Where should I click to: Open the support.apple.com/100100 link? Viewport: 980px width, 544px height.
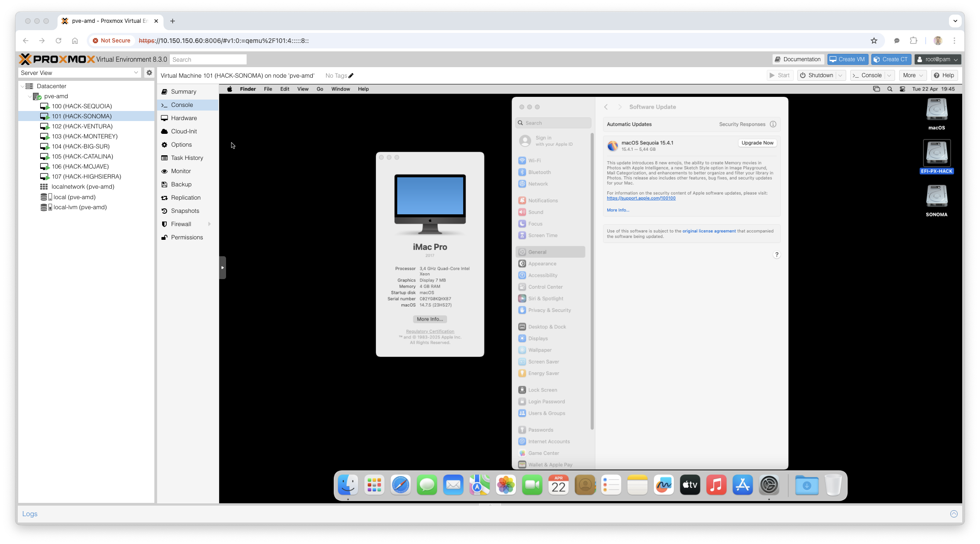pyautogui.click(x=641, y=198)
